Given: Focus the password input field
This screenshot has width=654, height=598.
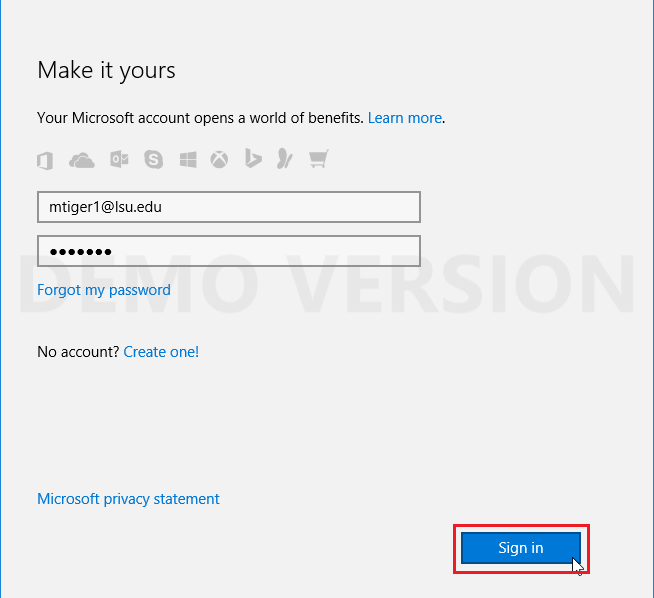Looking at the screenshot, I should tap(229, 251).
